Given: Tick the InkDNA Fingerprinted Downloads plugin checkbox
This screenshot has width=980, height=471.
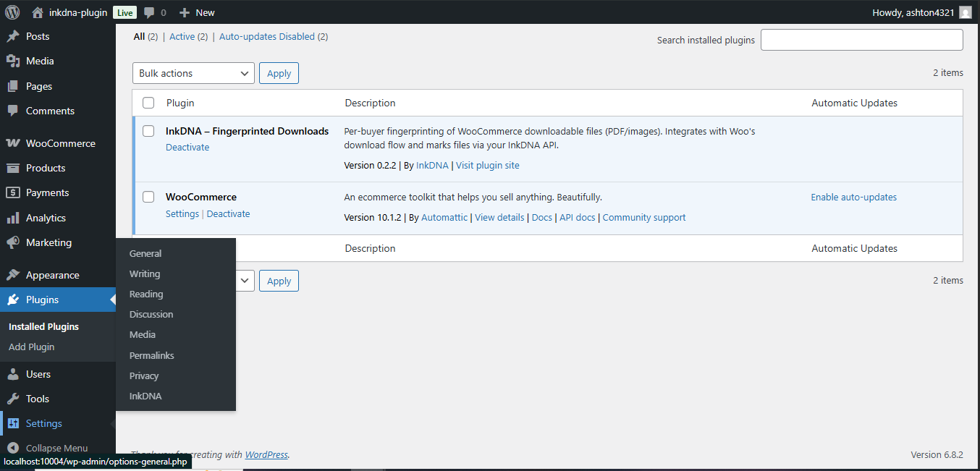Looking at the screenshot, I should point(148,131).
